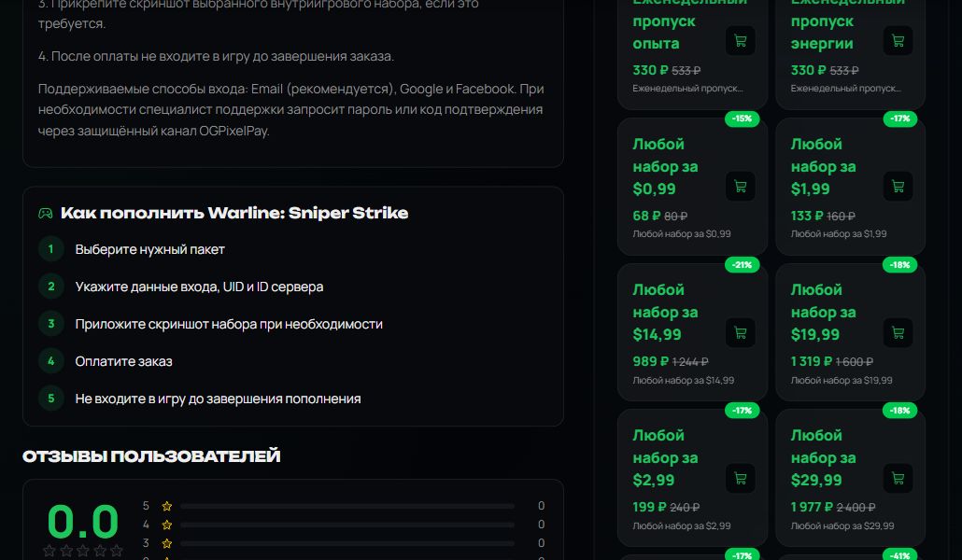
Task: Click -18% discount badge on $29,99 card
Action: point(900,411)
